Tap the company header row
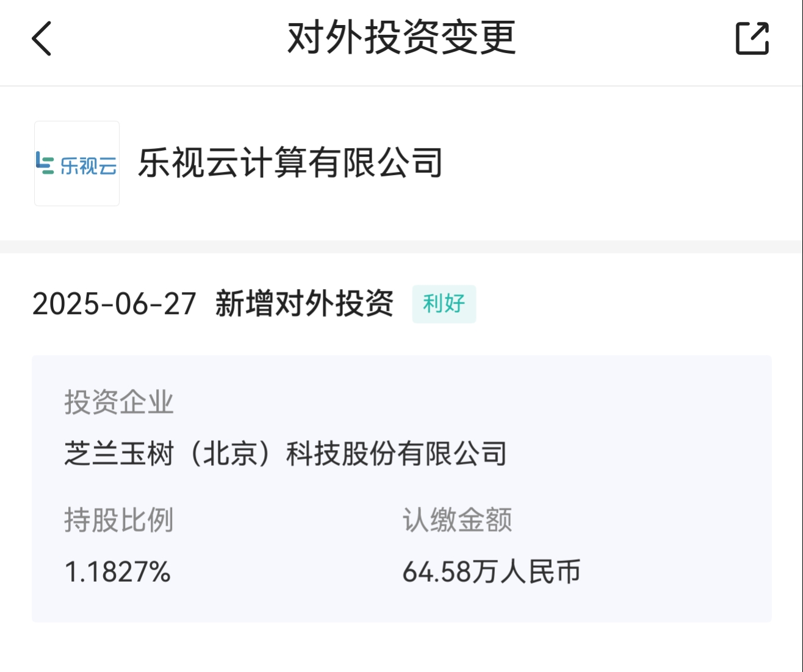Screen dimensions: 803x672 tap(401, 163)
